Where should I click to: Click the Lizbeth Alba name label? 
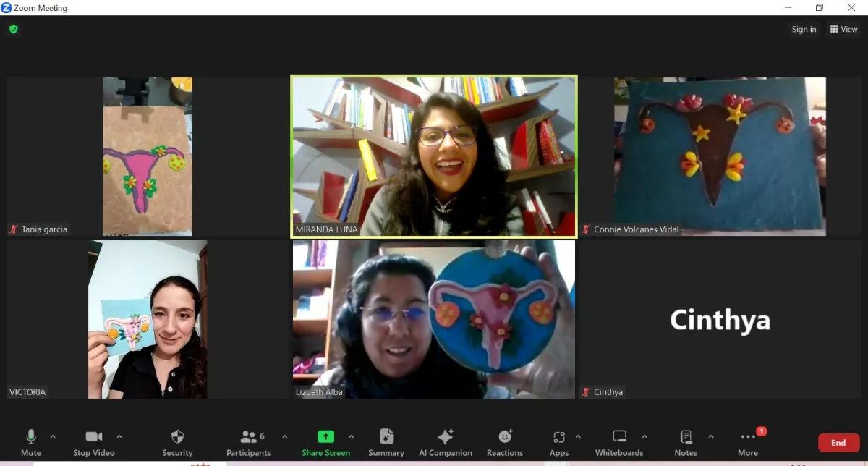point(319,392)
